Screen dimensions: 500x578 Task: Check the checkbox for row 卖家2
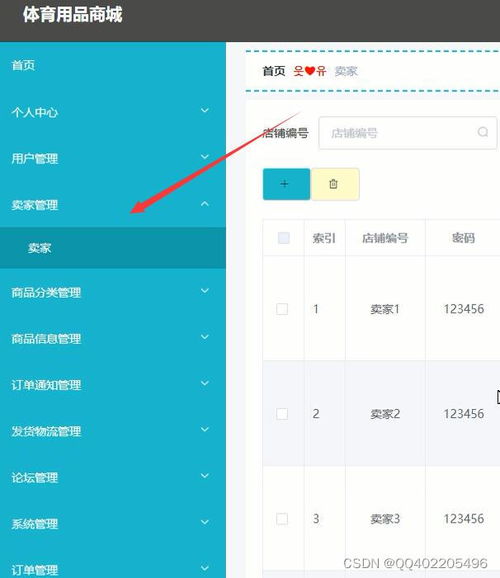[x=282, y=414]
